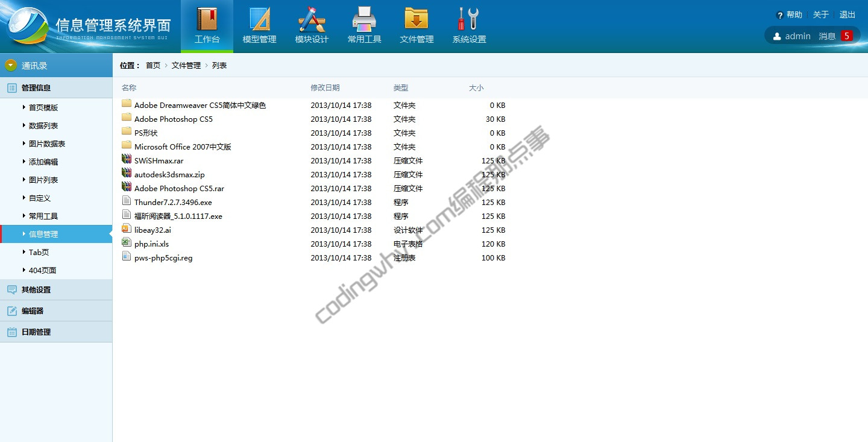Select 图片数据表 in the sidebar
The height and width of the screenshot is (442, 868).
click(47, 144)
